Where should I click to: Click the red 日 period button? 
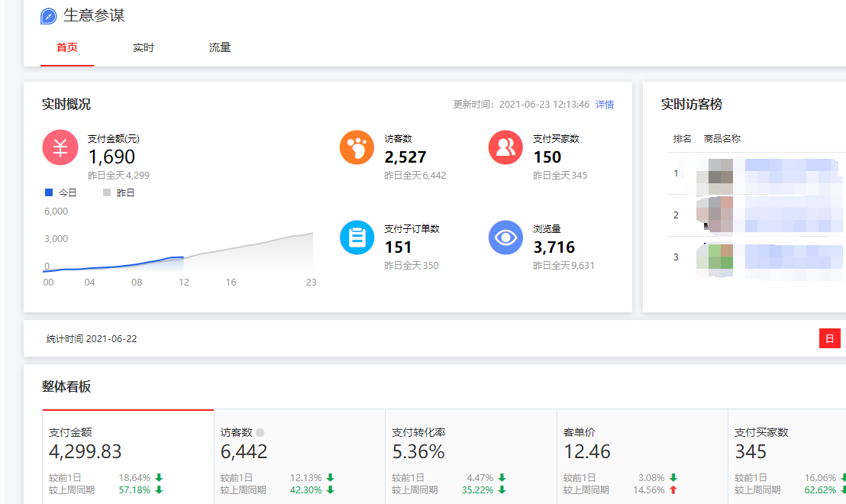click(830, 338)
